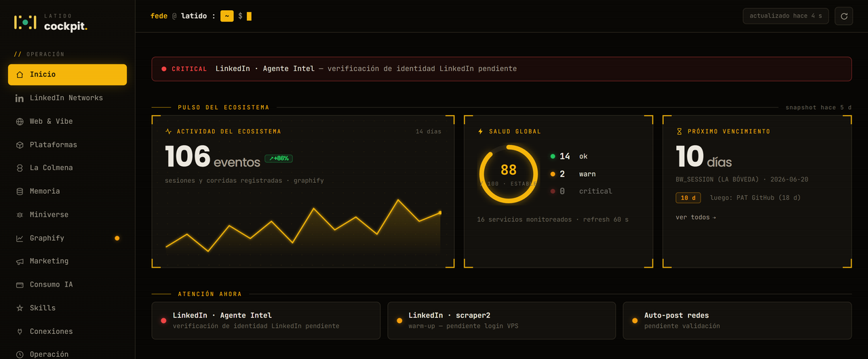Click the '// Operación' sidebar group label
The image size is (868, 359).
pyautogui.click(x=39, y=54)
